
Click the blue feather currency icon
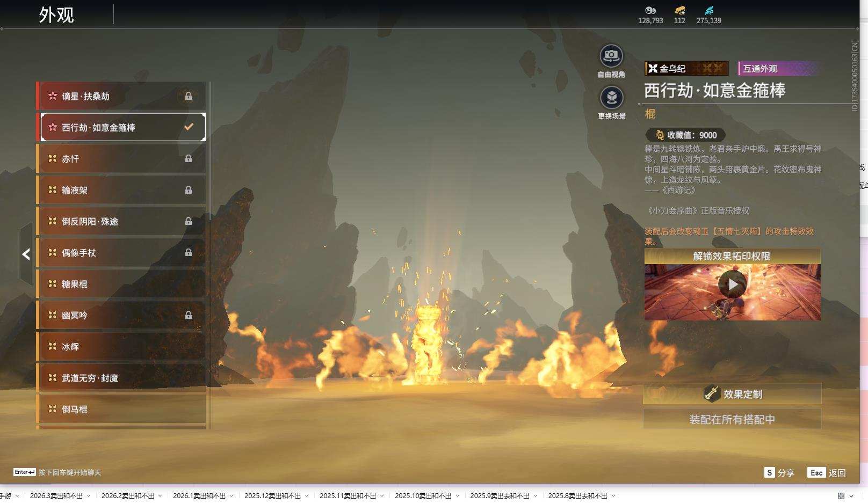click(x=709, y=10)
